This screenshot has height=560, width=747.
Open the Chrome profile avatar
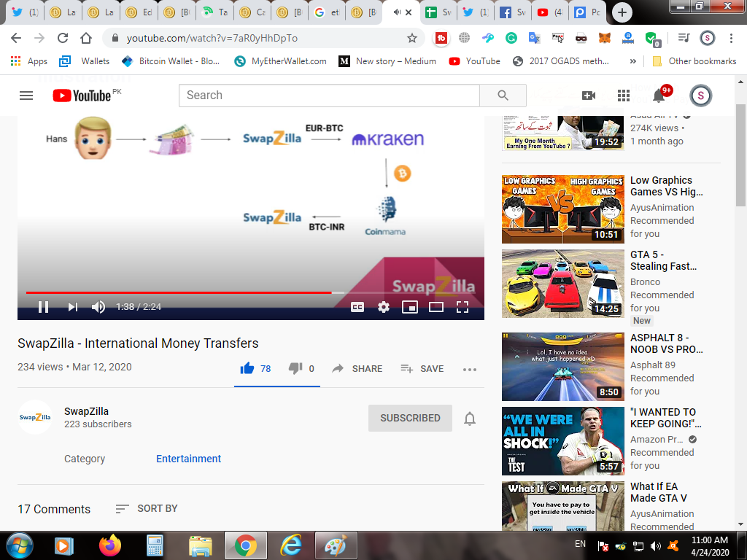click(x=708, y=38)
